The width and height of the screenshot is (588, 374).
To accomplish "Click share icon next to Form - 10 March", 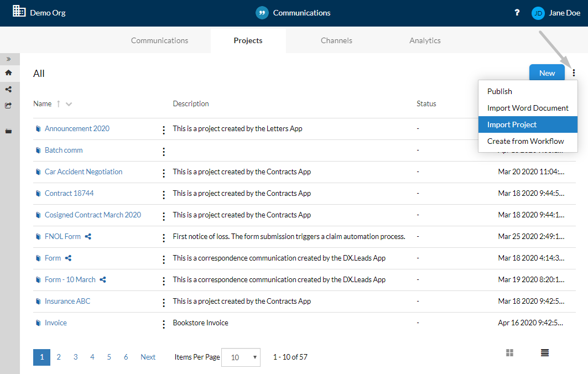I will tap(103, 279).
